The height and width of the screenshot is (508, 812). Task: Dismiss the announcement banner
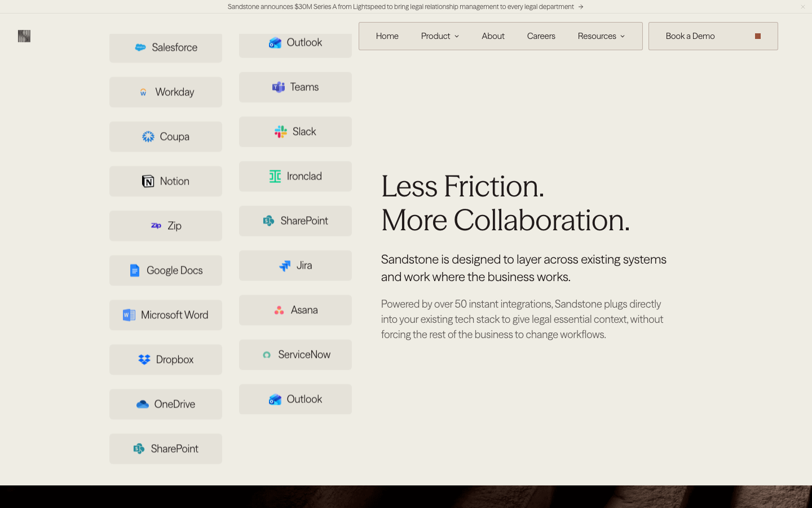point(803,7)
